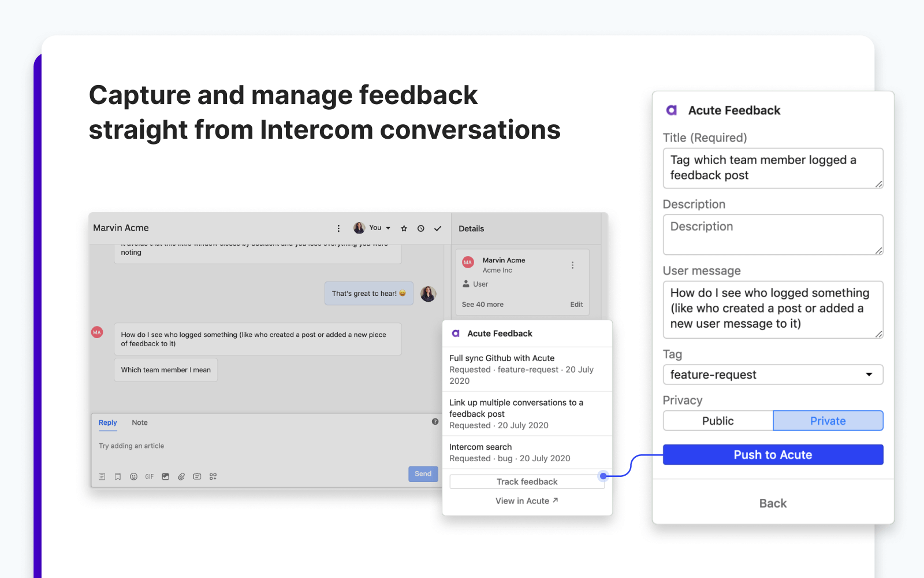Viewport: 924px width, 578px height.
Task: Click the That's great to hear! message bubble
Action: pos(369,294)
